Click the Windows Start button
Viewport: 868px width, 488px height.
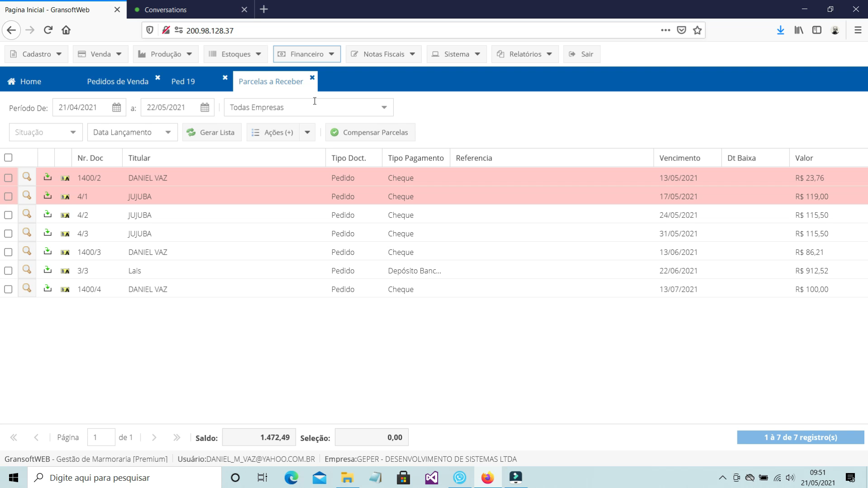[14, 478]
